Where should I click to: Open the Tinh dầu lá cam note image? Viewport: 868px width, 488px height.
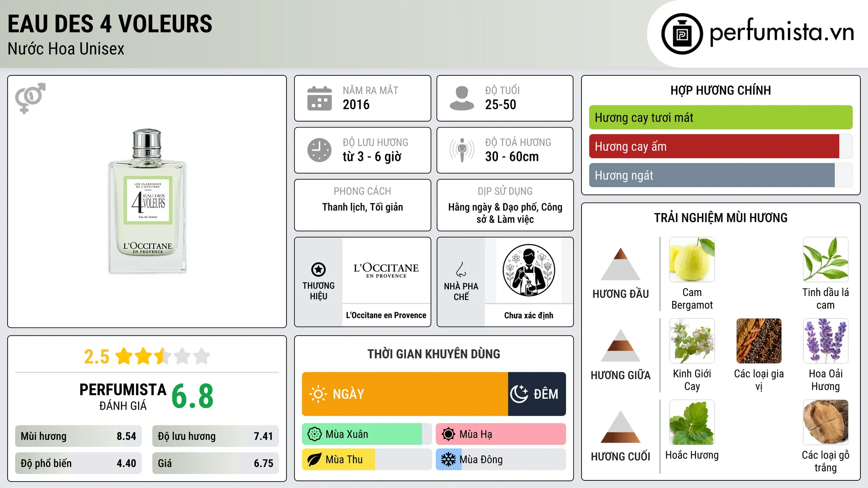click(826, 260)
